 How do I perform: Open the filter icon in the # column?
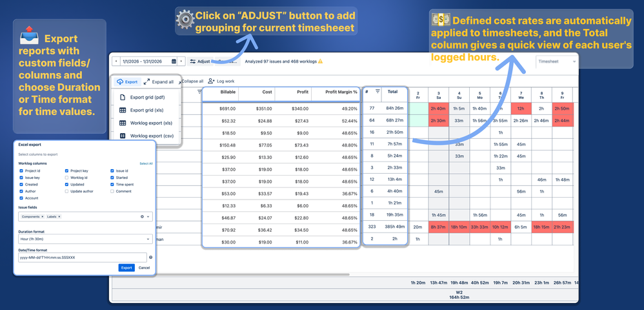[377, 92]
